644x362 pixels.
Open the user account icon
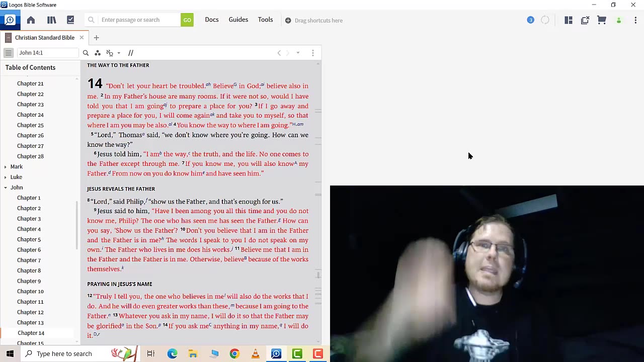click(x=619, y=21)
